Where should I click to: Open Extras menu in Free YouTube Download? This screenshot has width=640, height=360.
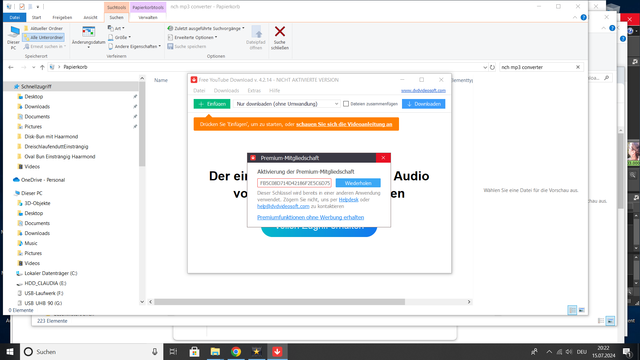pos(254,91)
